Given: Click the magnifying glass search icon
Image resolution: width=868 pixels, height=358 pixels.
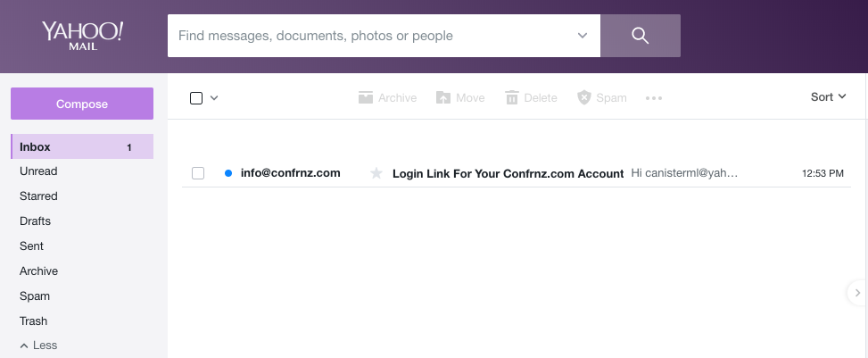Looking at the screenshot, I should [x=640, y=36].
